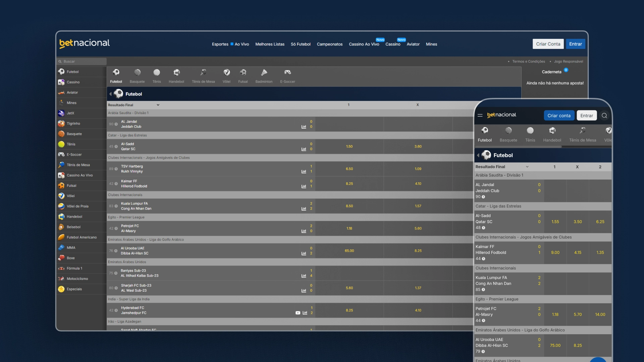Image resolution: width=644 pixels, height=362 pixels.
Task: Click the Buscar search field
Action: [x=82, y=61]
